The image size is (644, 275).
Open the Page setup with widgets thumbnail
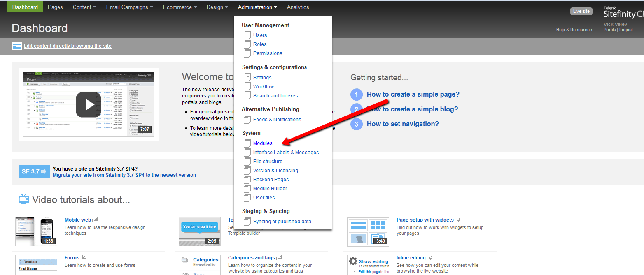click(x=368, y=231)
